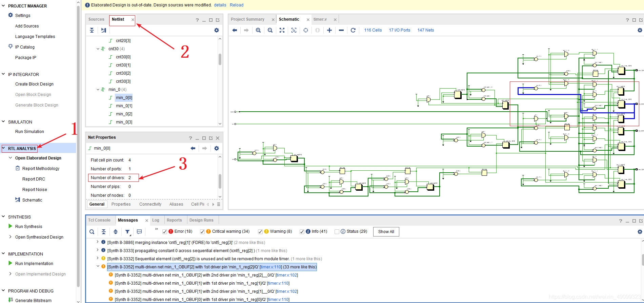This screenshot has width=644, height=303.
Task: Click the details link
Action: coord(220,5)
